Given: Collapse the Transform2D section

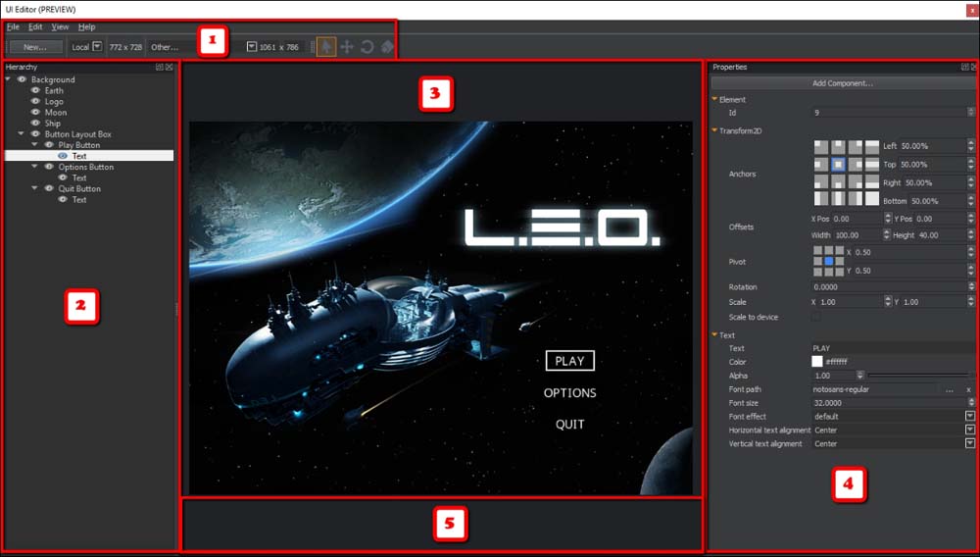Looking at the screenshot, I should pyautogui.click(x=714, y=130).
